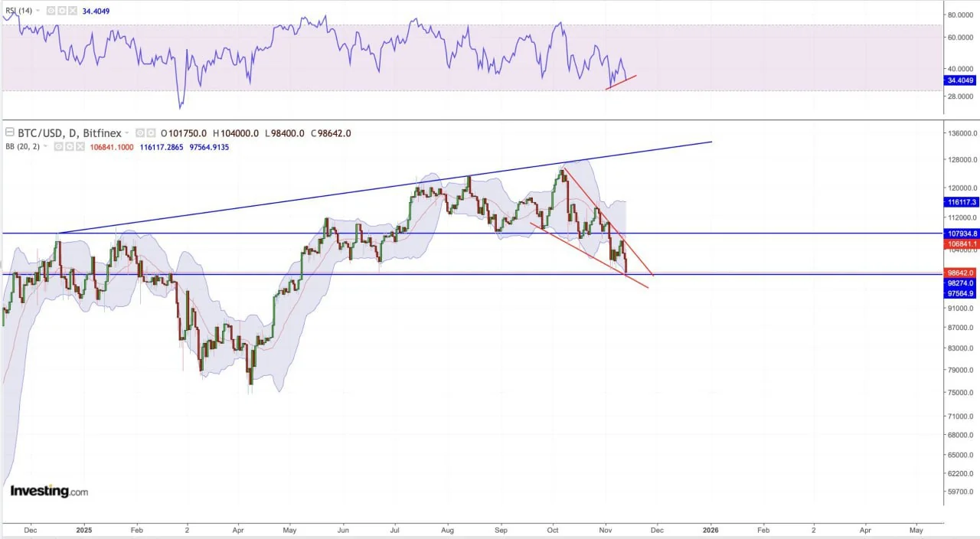Viewport: 980px width, 539px height.
Task: Hide the Bollinger Bands overlay with eye icon
Action: pos(59,147)
